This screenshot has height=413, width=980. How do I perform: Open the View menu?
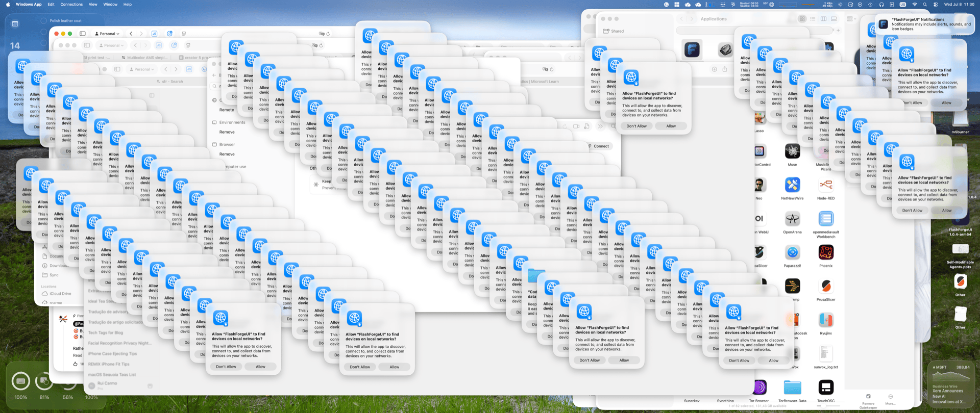coord(93,4)
